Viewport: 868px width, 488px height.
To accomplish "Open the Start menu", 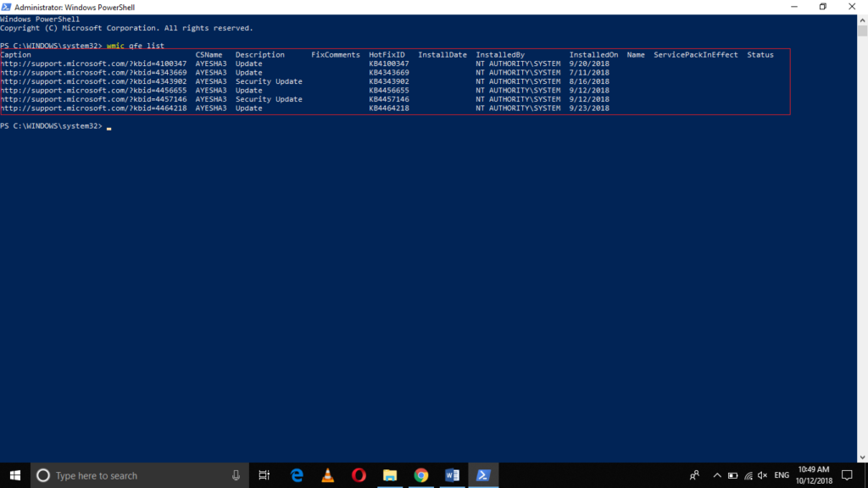I will 13,475.
